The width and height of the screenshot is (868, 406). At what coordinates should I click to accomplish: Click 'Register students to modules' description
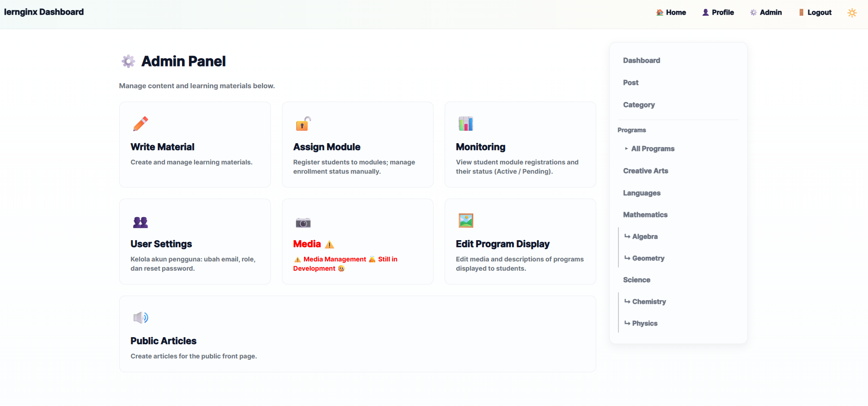tap(354, 167)
